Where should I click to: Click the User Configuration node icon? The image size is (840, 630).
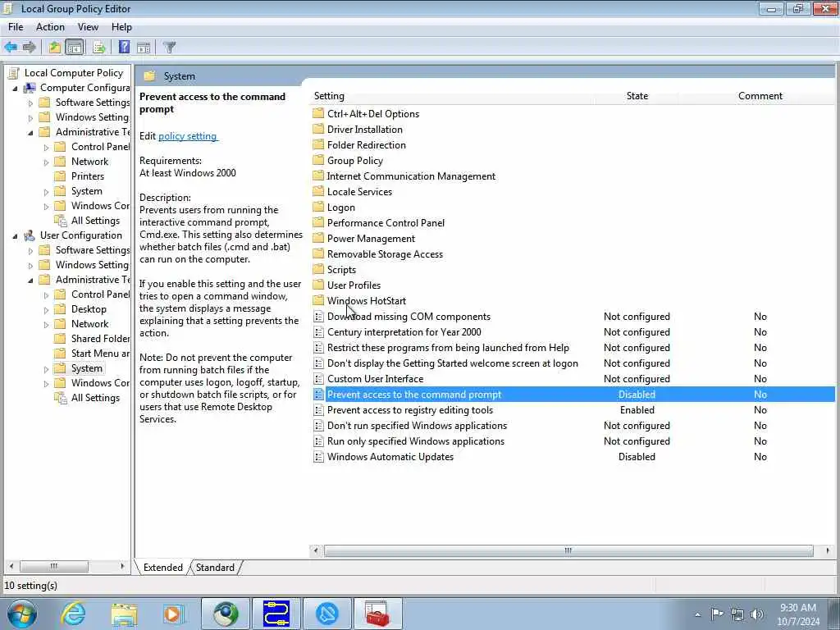pos(30,235)
